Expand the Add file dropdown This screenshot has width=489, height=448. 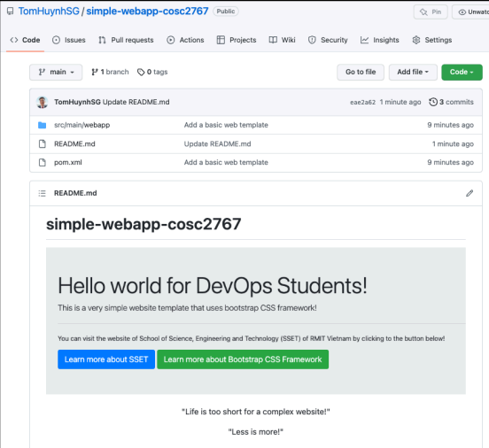[x=413, y=72]
